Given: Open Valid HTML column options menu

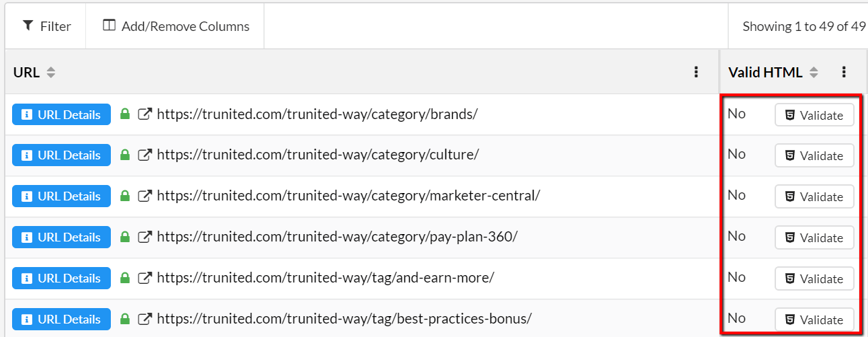Looking at the screenshot, I should click(x=844, y=72).
